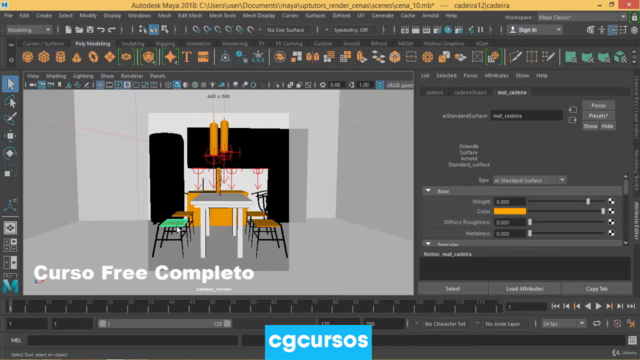
Task: Click the Select button in Attribute Editor
Action: pos(453,289)
